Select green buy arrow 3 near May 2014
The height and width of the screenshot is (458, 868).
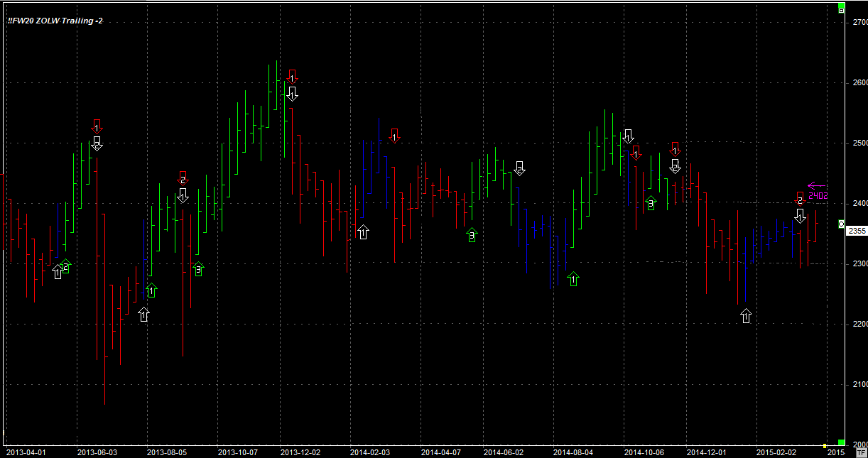click(x=472, y=235)
